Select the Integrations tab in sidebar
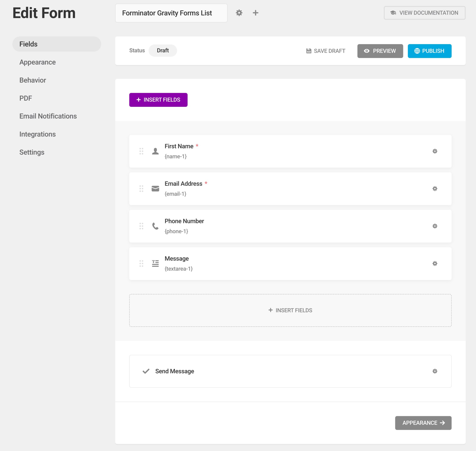 [x=37, y=134]
